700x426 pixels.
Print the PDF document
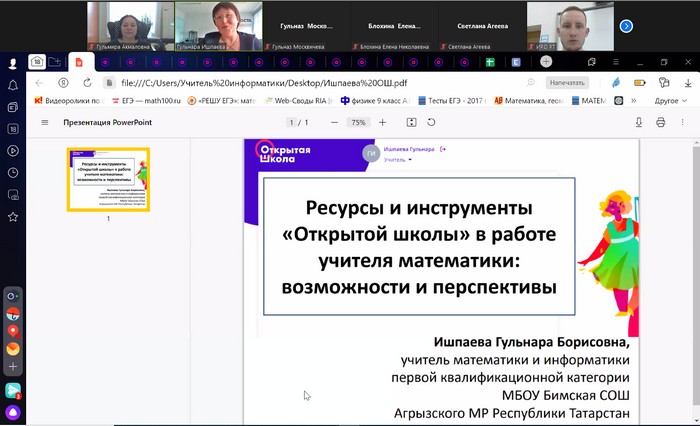(661, 122)
